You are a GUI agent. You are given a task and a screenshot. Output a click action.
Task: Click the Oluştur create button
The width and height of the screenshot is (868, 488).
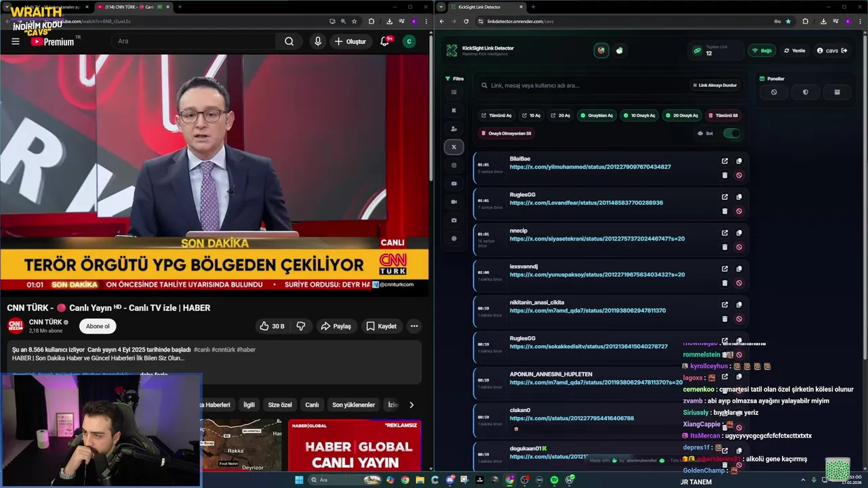tap(350, 41)
